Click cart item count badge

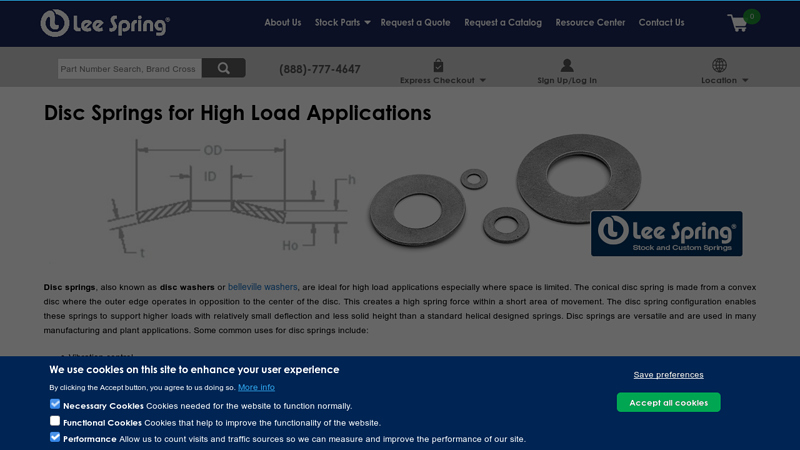click(752, 17)
